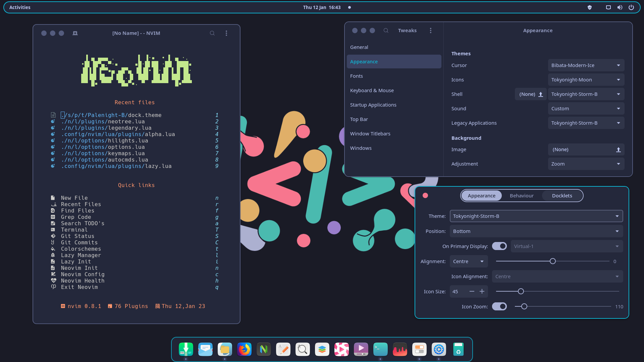This screenshot has height=362, width=644.
Task: Open the trash bin in the dock
Action: 458,349
